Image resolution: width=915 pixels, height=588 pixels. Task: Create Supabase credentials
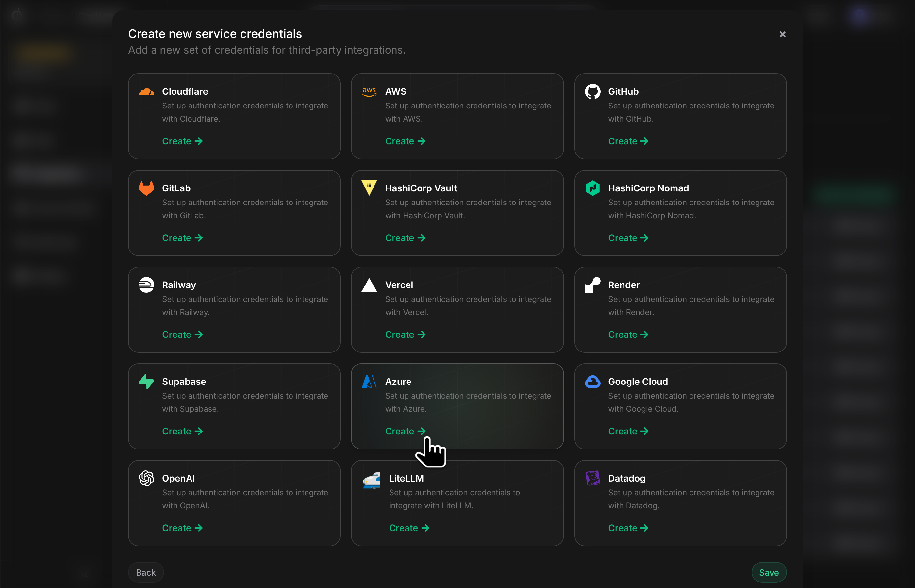[182, 431]
